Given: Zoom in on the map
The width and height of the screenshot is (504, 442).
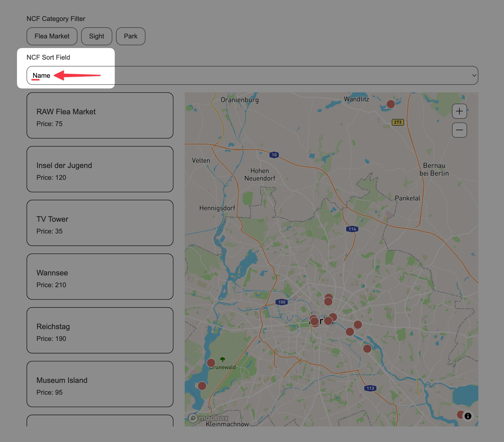Looking at the screenshot, I should [459, 111].
